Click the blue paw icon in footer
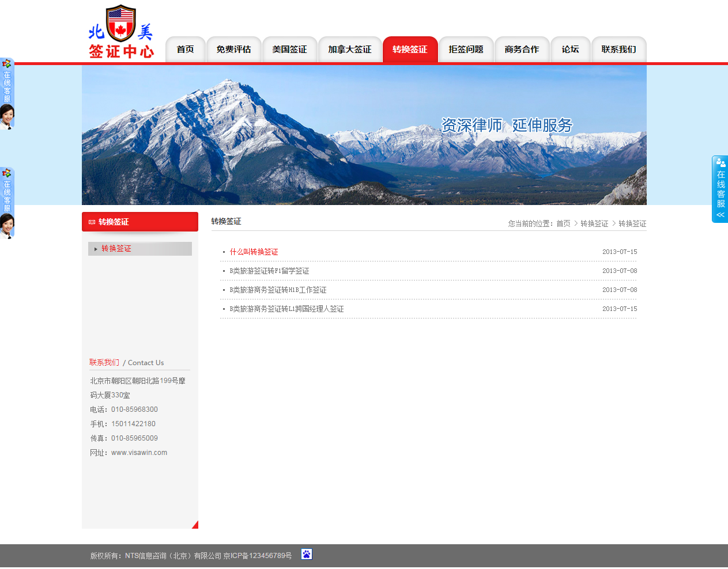This screenshot has width=728, height=569. 307,554
